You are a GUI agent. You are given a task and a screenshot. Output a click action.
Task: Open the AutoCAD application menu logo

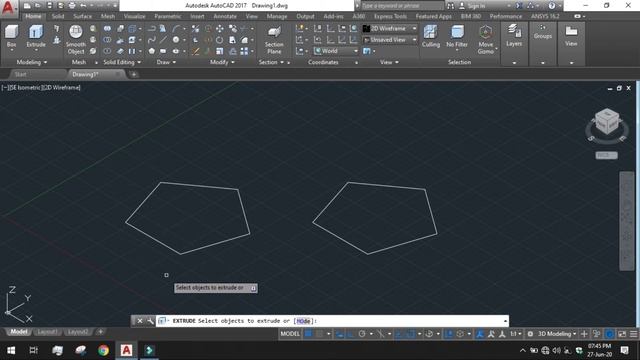pos(8,8)
